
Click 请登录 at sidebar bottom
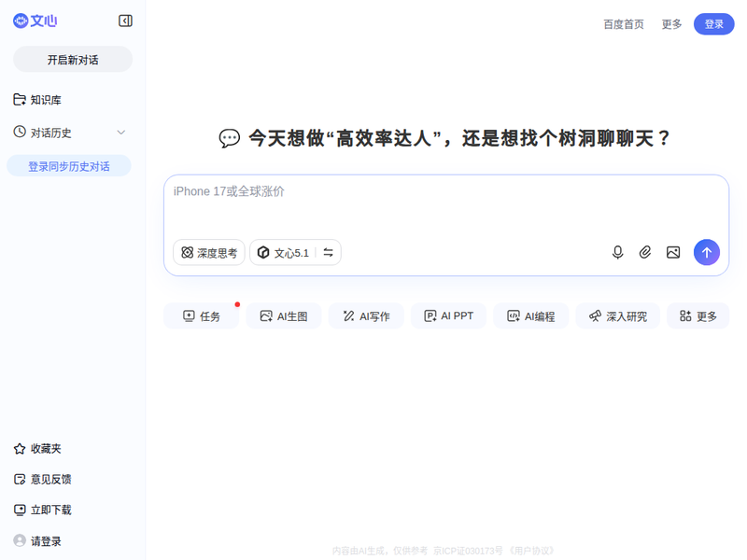[37, 541]
